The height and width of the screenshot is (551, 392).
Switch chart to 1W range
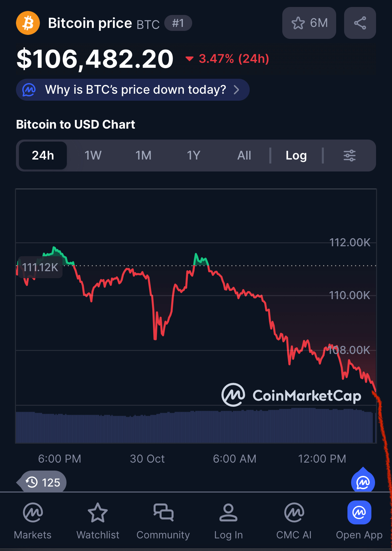[x=93, y=156]
